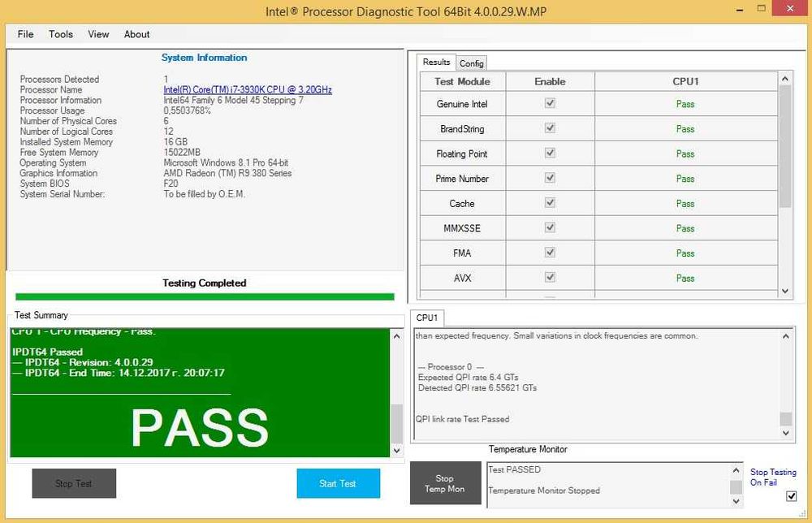Click the Test Summary scroll down arrow
Image resolution: width=812 pixels, height=523 pixels.
[x=397, y=451]
